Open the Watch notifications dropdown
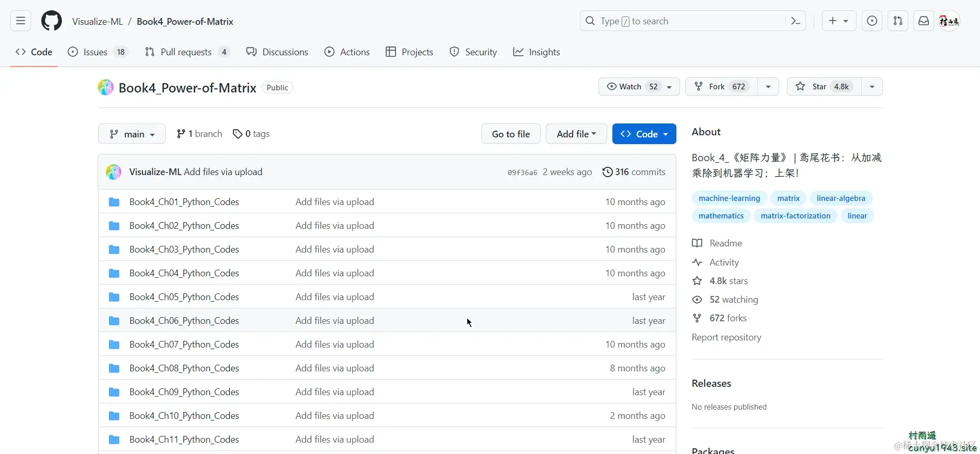Viewport: 980px width, 454px height. (x=639, y=87)
